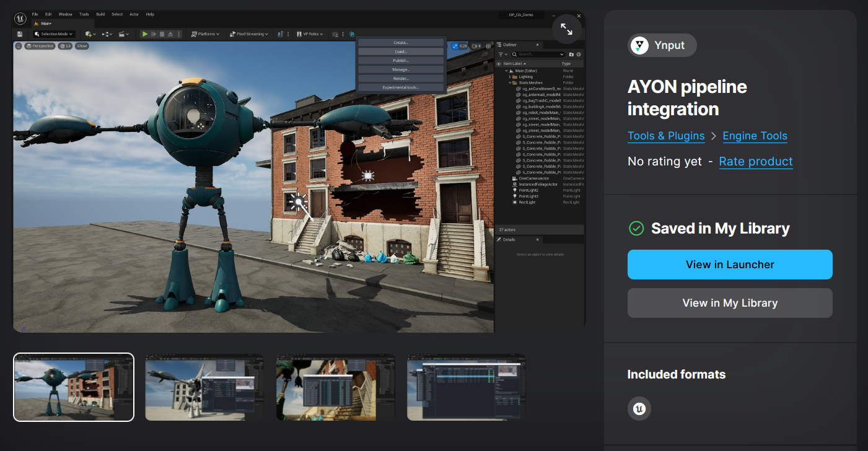Open the Outliner settings gear icon
The width and height of the screenshot is (868, 451).
tap(579, 55)
